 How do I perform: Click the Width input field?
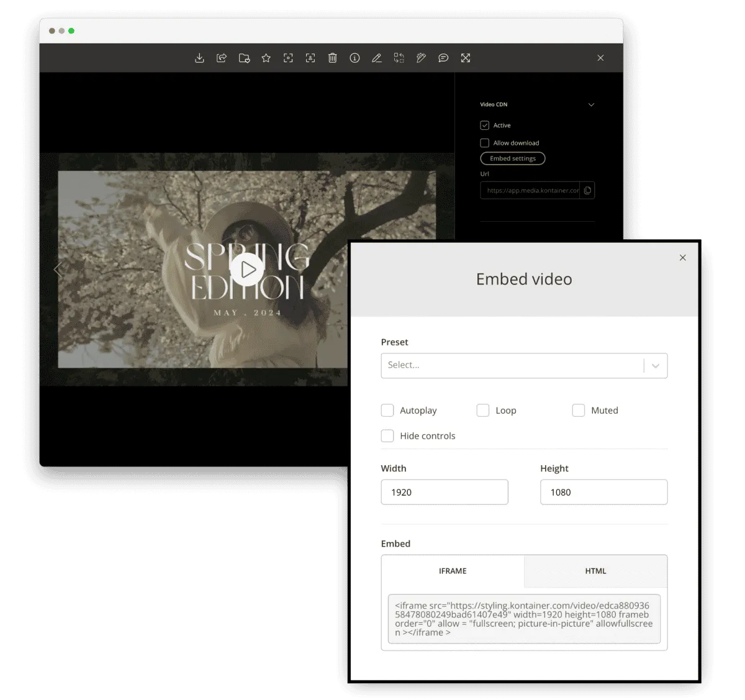tap(445, 492)
